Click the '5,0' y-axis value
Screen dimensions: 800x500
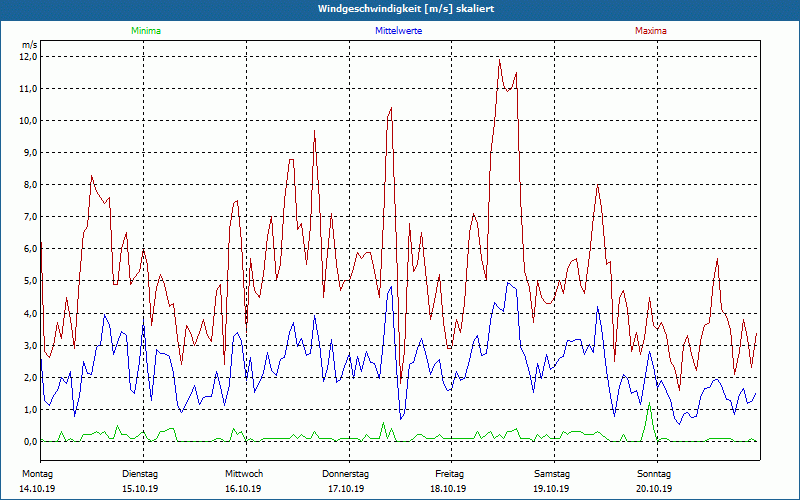coord(30,281)
